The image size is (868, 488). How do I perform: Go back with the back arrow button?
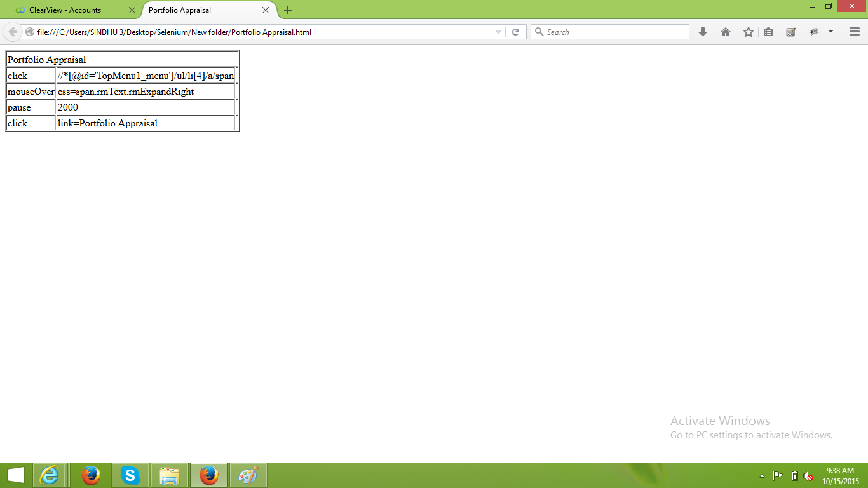tap(13, 32)
